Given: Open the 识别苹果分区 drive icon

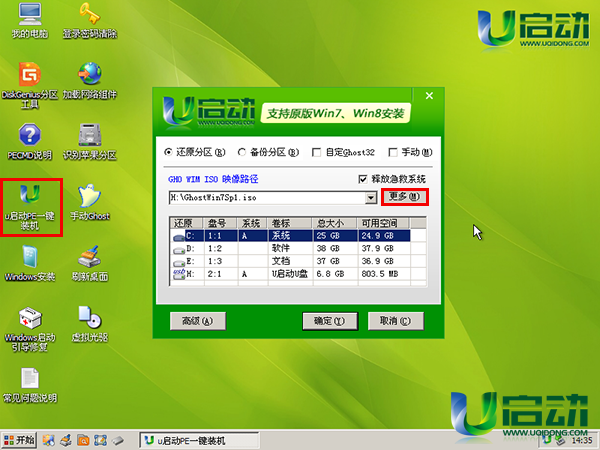Looking at the screenshot, I should (90, 142).
